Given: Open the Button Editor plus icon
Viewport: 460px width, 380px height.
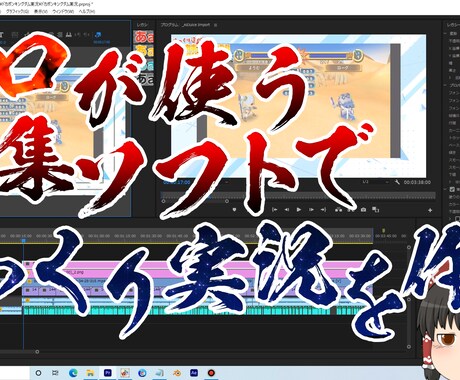Looking at the screenshot, I should (x=430, y=210).
